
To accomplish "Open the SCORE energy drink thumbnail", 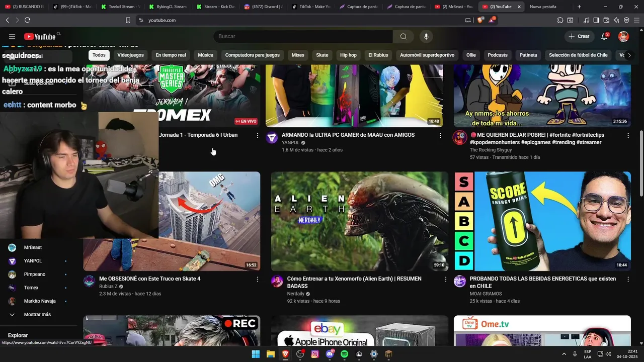I will tap(542, 221).
